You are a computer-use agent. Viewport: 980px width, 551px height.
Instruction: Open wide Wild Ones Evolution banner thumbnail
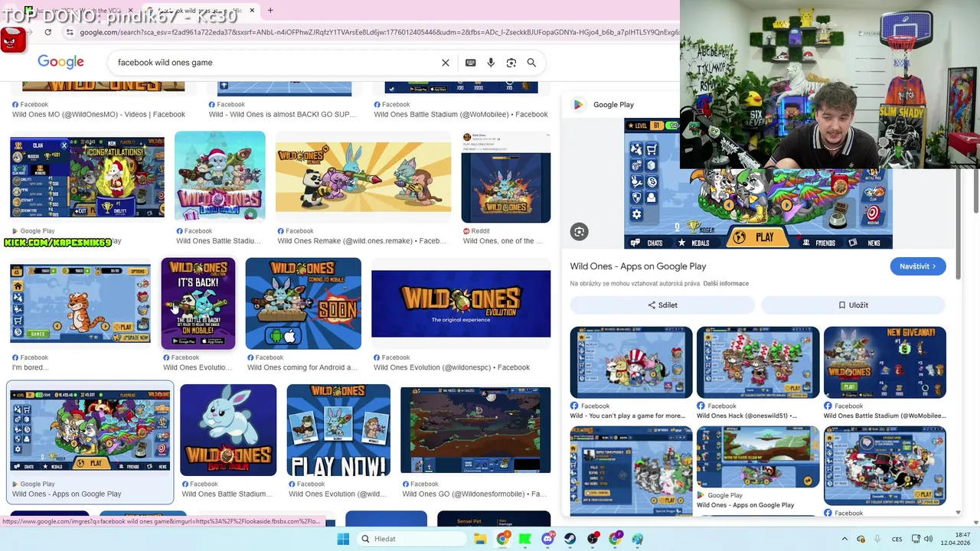coord(461,304)
